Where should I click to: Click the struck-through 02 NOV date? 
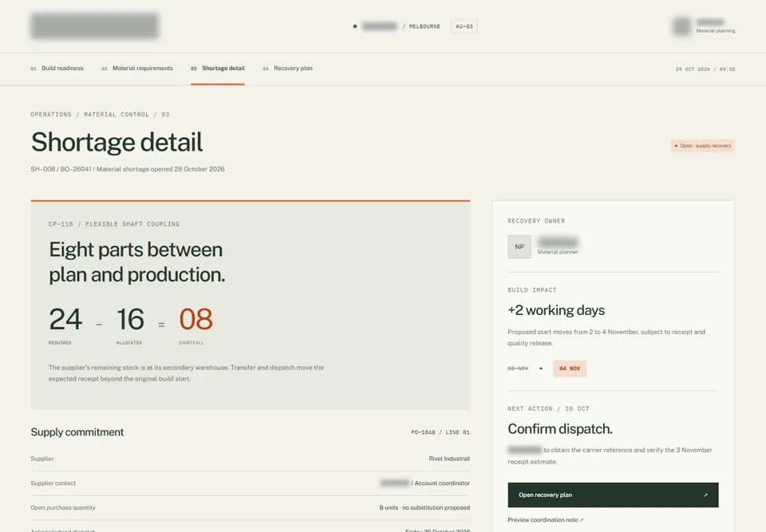[518, 368]
